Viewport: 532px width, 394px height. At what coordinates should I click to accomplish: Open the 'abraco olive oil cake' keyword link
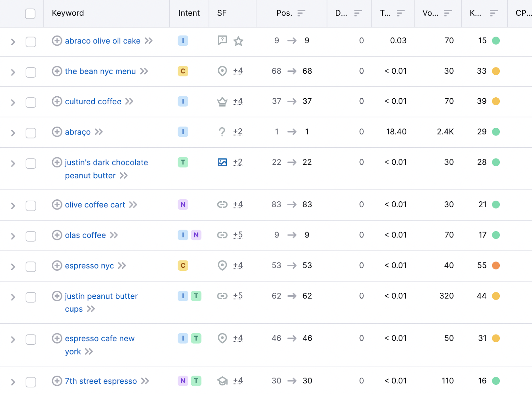point(103,41)
